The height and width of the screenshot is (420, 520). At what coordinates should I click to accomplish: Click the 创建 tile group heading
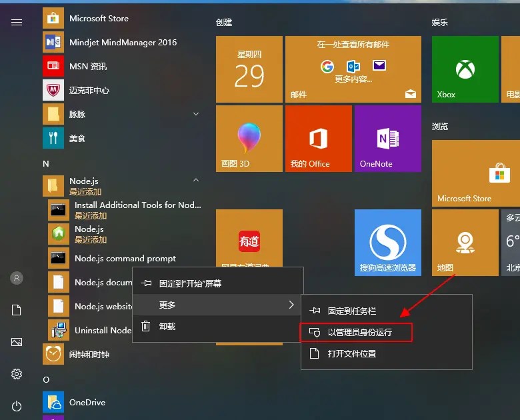coord(224,22)
